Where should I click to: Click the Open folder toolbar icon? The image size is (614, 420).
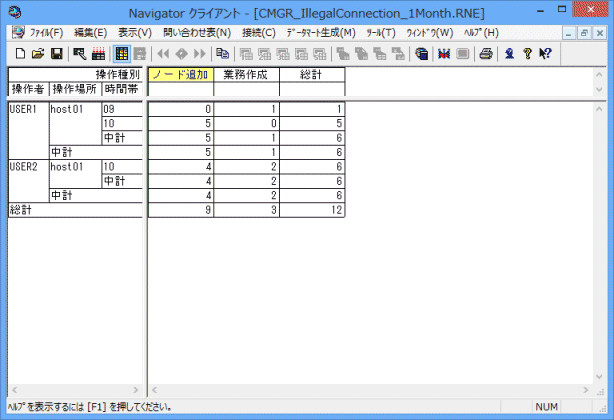coord(37,53)
